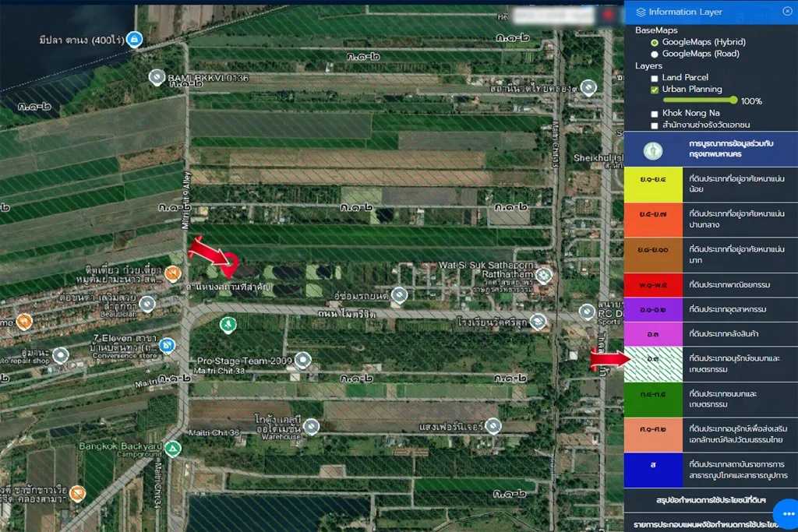Enable the Khok Nong Na layer
Screen dimensions: 798x532
(655, 114)
